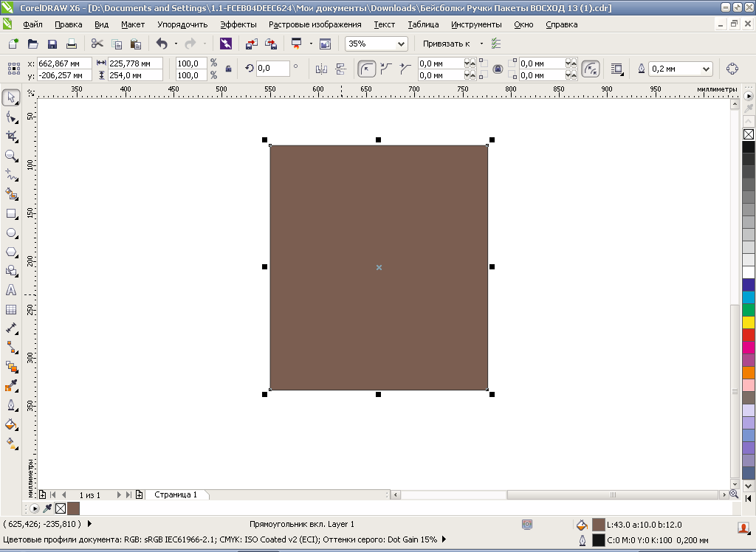Select the Parallel Dimension tool
Image resolution: width=756 pixels, height=552 pixels.
tap(11, 328)
